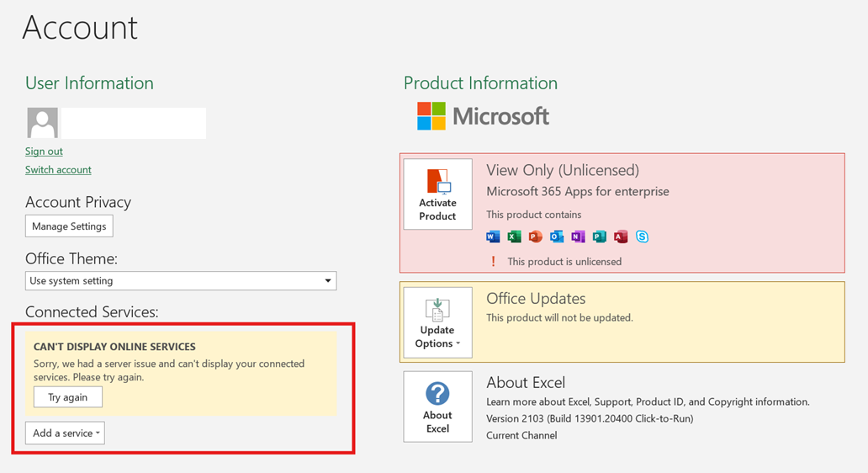
Task: Click the Word app icon
Action: click(x=493, y=236)
